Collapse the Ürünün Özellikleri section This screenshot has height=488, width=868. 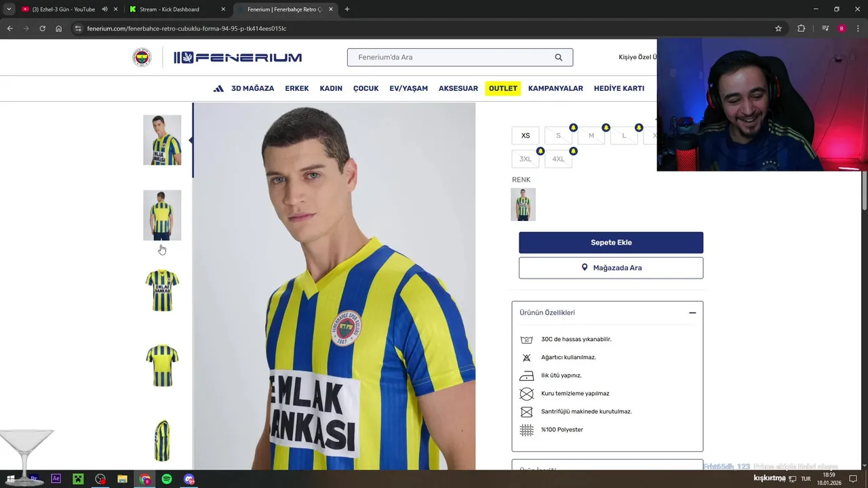pyautogui.click(x=692, y=312)
